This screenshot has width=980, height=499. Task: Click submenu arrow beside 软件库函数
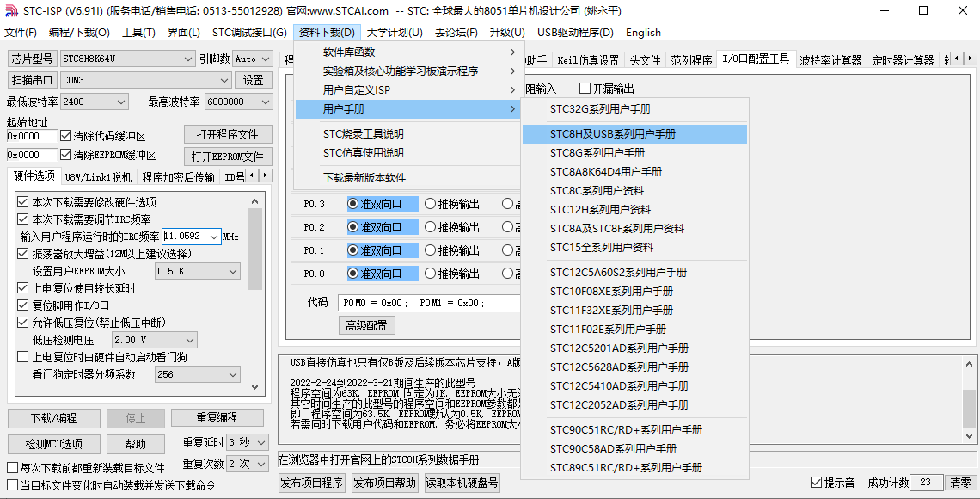(513, 52)
